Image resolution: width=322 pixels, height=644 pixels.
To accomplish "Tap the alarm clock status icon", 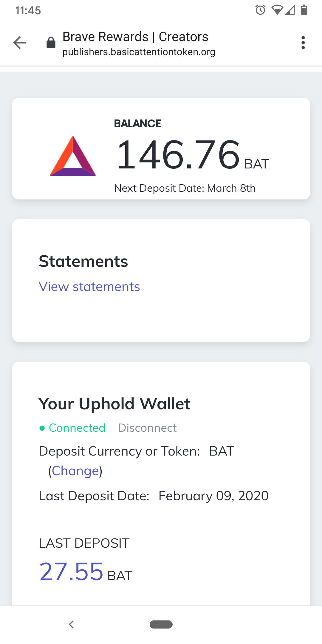I will point(260,10).
